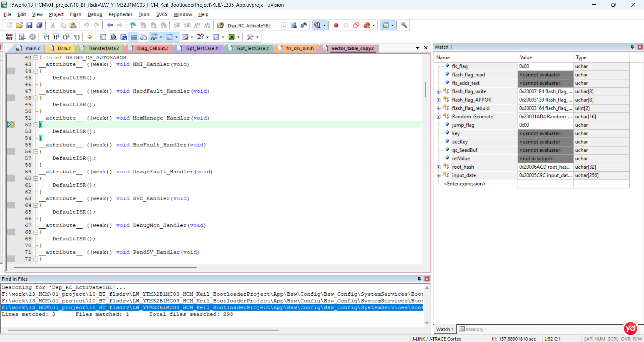Click the Stop execution icon
Screen dimensions: 644x342
(x=33, y=37)
